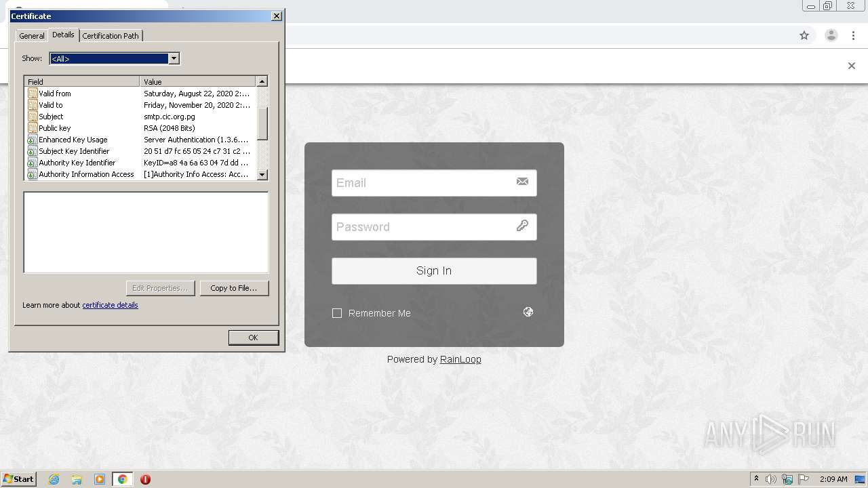Click the envelope icon in Email field
Screen dimensions: 868x488
point(522,182)
